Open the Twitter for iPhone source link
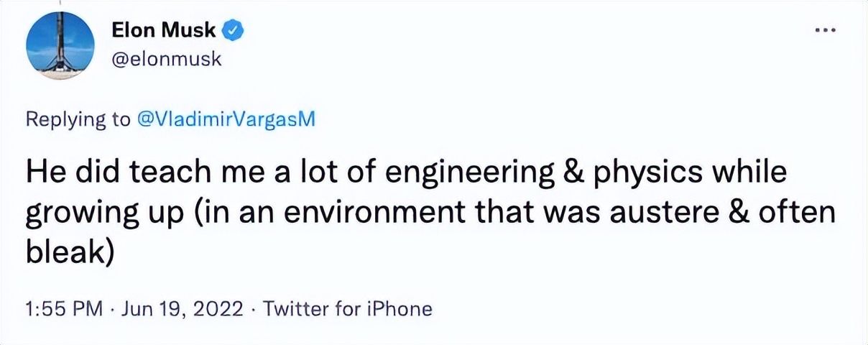The width and height of the screenshot is (868, 345). coord(348,310)
